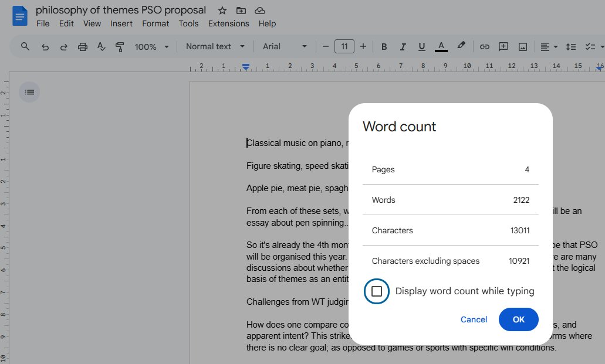Click 'Characters excluding spaces' label
The image size is (605, 364).
[425, 261]
